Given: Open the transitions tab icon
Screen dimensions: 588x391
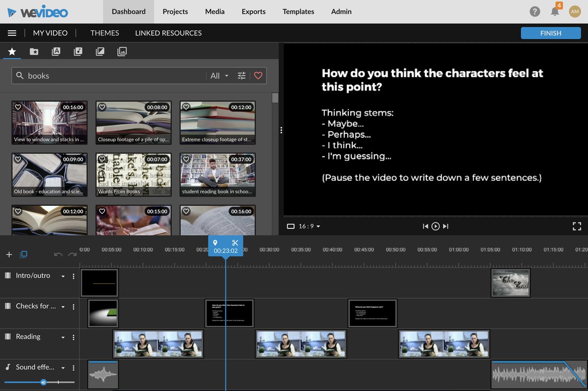Looking at the screenshot, I should tap(100, 51).
